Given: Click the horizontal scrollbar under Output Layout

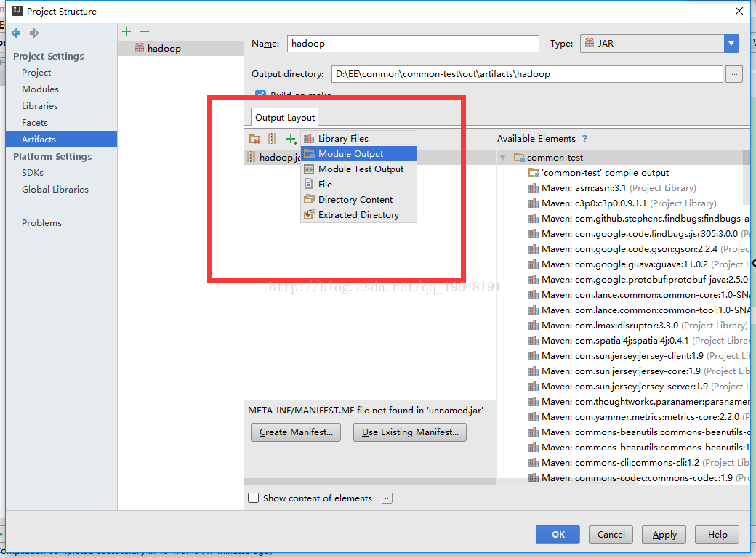Looking at the screenshot, I should 370,482.
